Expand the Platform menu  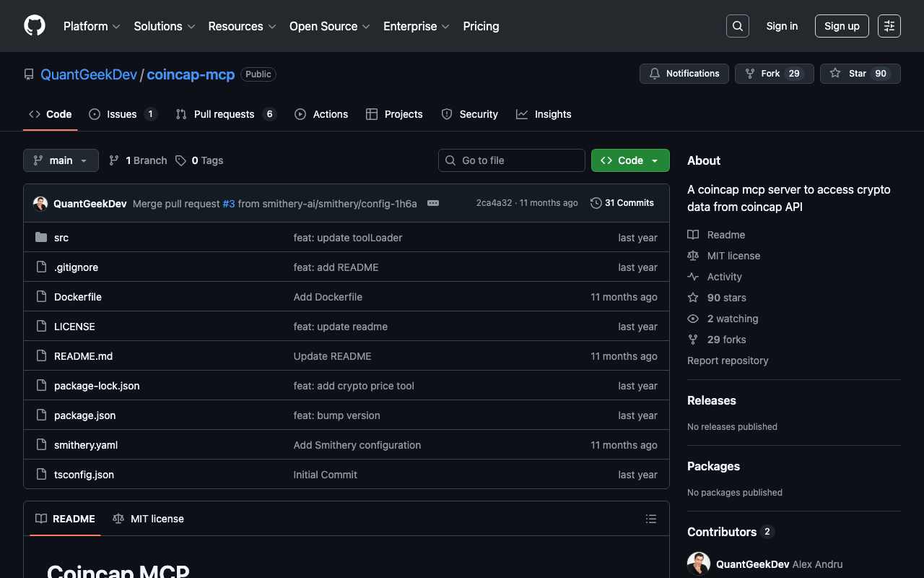pos(92,26)
